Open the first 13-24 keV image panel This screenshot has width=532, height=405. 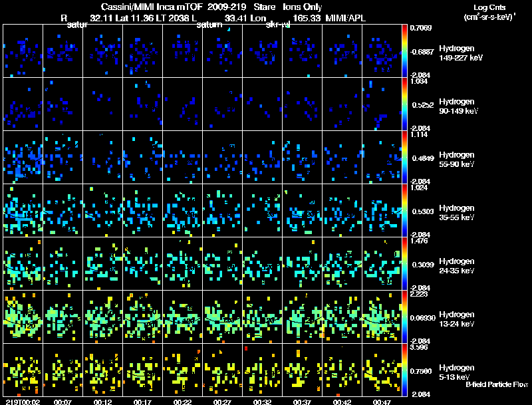[x=23, y=317]
